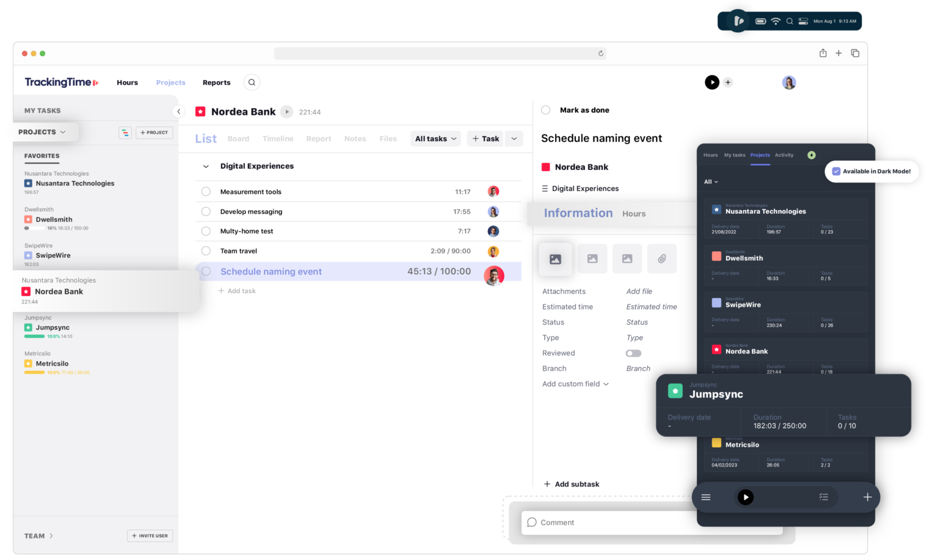This screenshot has width=938, height=560.
Task: Toggle the Reviewed switch
Action: click(x=633, y=353)
